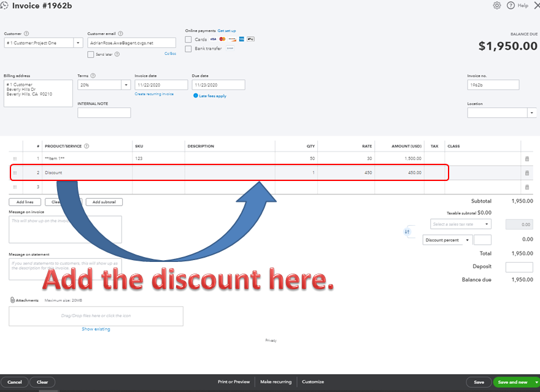Click the Add lines button
Viewport: 540px width, 392px height.
tap(25, 202)
